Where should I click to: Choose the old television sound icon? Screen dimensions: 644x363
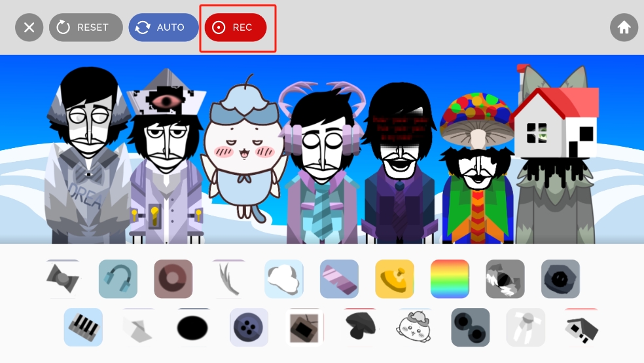304,327
